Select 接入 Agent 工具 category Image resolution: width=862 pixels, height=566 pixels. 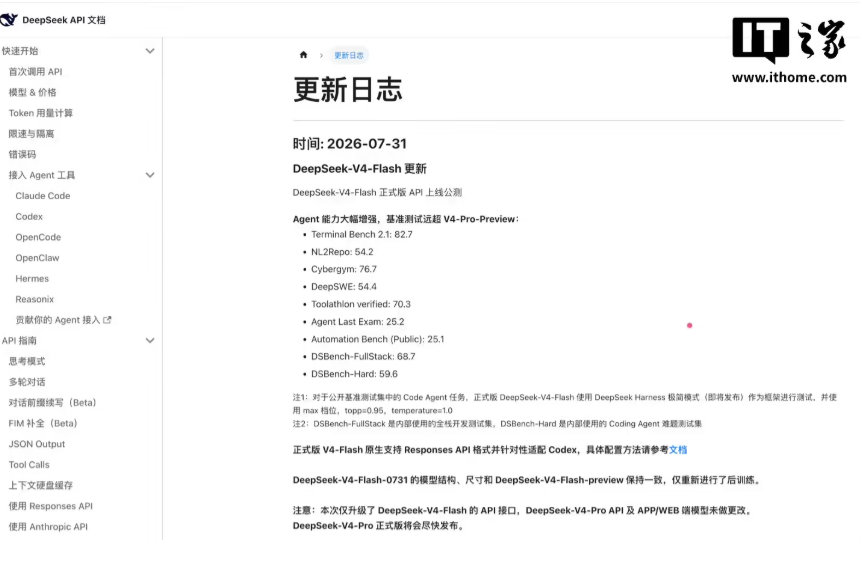tap(42, 175)
